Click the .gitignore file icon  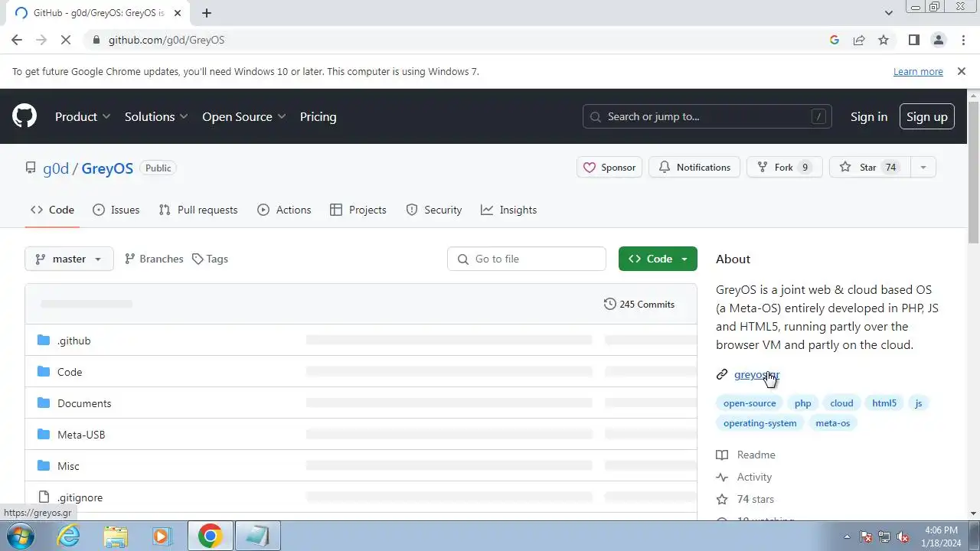coord(44,497)
